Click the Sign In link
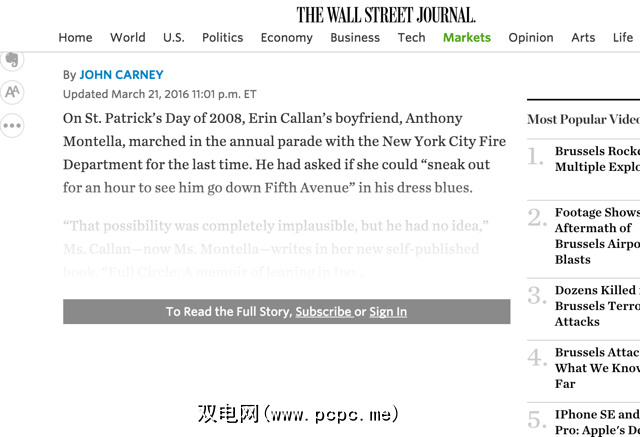 click(x=388, y=312)
